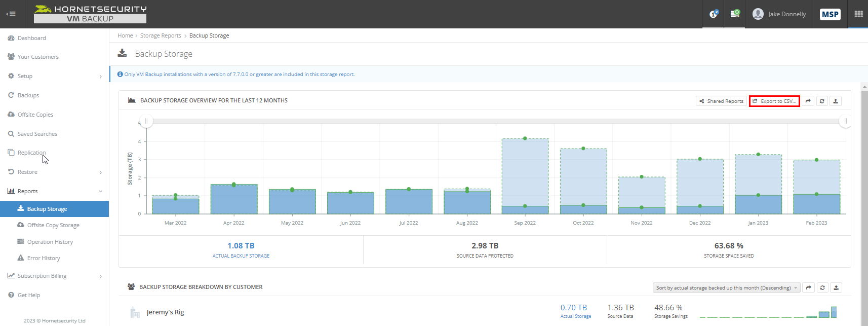Click the Jeremy's Rig building icon

[135, 312]
